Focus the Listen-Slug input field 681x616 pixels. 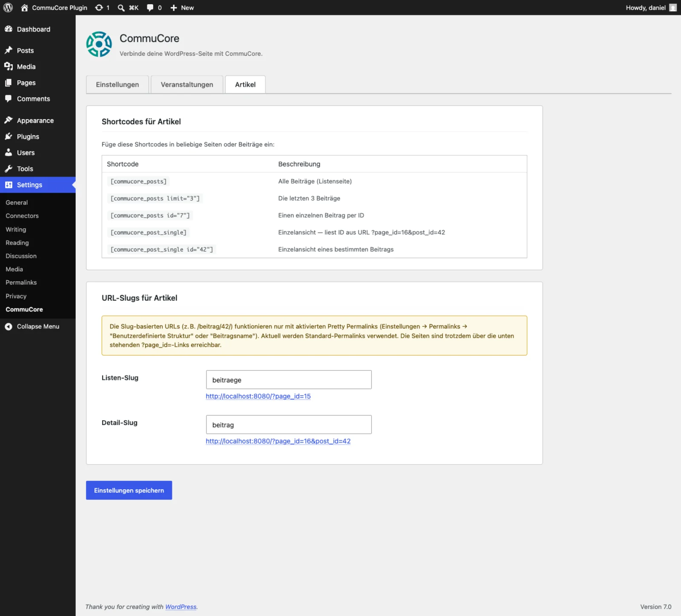(289, 379)
